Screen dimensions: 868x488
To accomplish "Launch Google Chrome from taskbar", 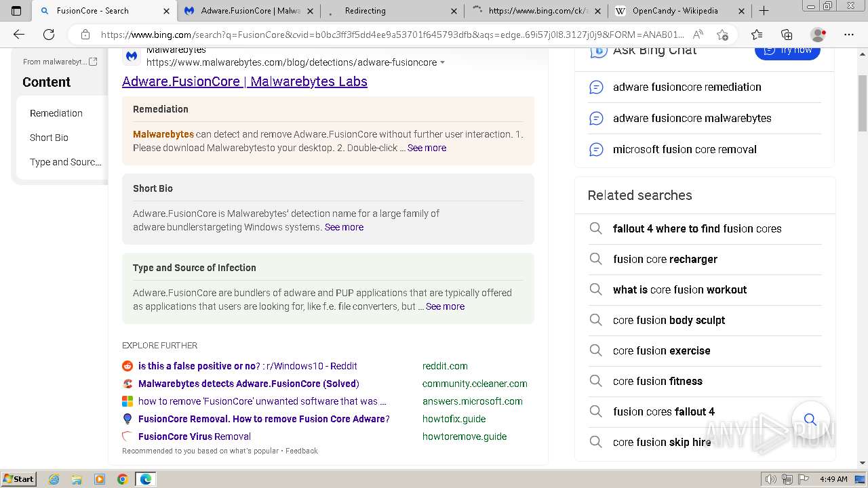I will [123, 479].
